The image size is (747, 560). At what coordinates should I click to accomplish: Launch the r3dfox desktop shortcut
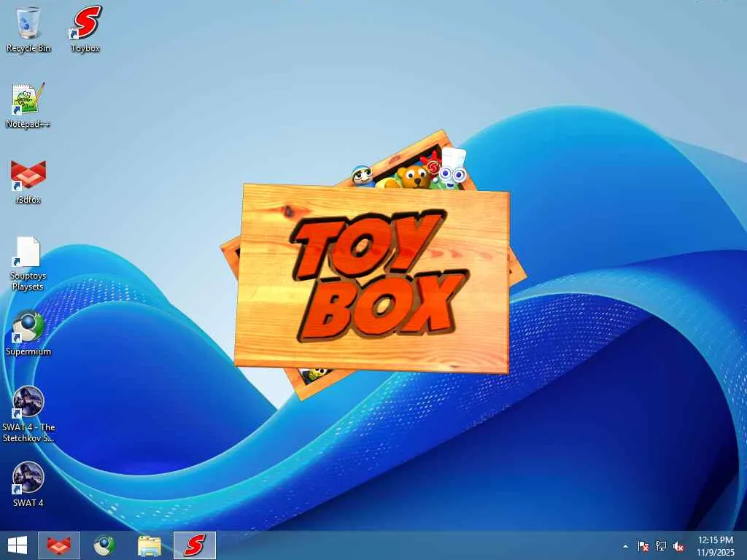click(28, 182)
